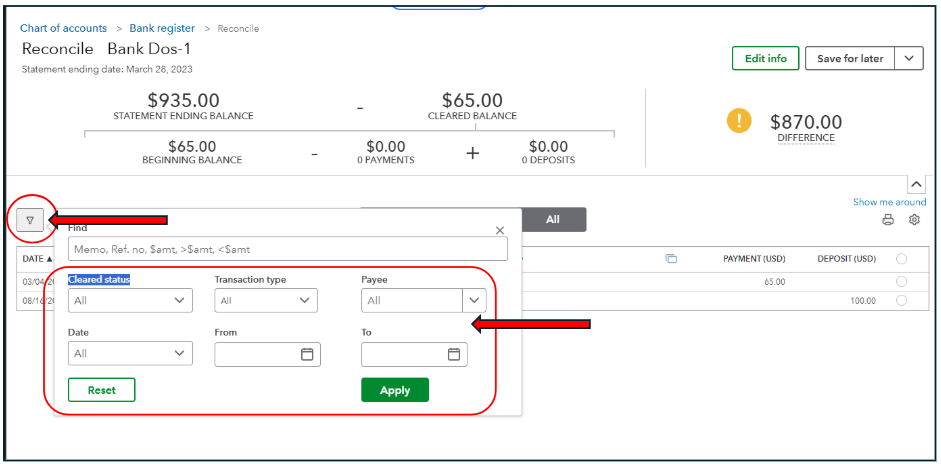
Task: Click the filter funnel icon
Action: (30, 221)
